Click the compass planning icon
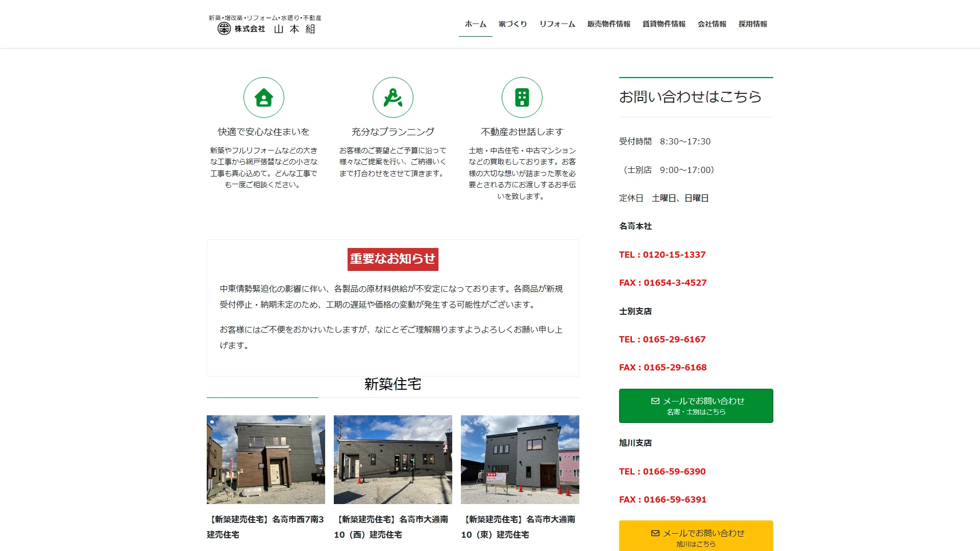Screen dimensions: 980x551 pyautogui.click(x=393, y=97)
